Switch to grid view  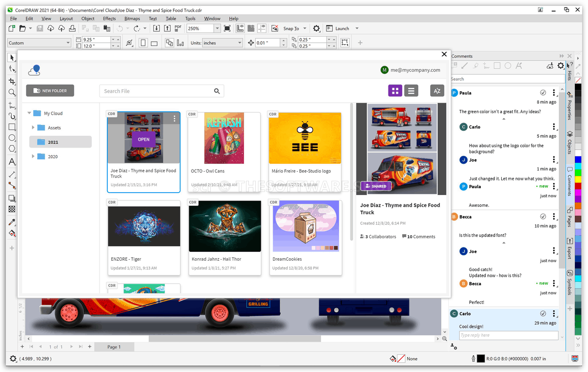point(395,91)
